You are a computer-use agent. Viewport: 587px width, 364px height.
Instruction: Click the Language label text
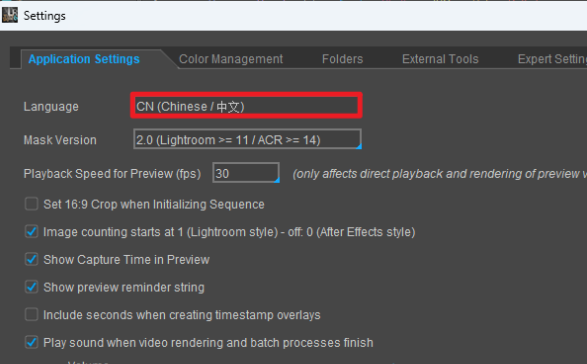[51, 106]
